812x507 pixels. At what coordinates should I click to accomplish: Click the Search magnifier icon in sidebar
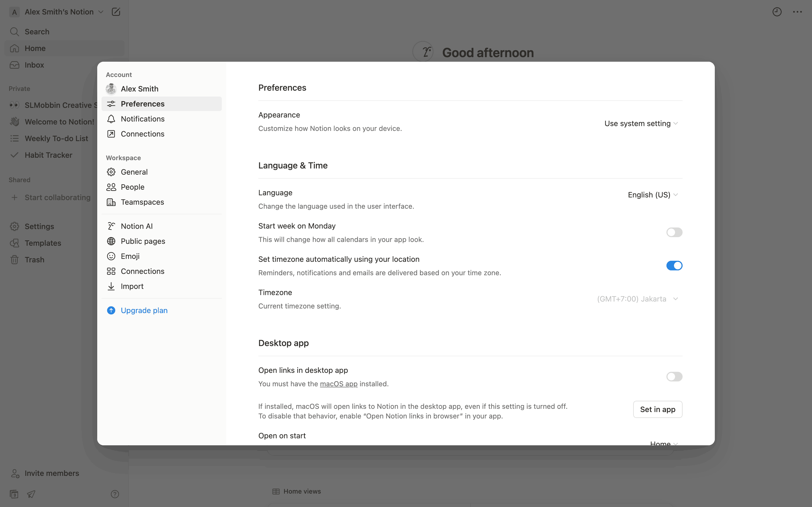click(x=15, y=32)
